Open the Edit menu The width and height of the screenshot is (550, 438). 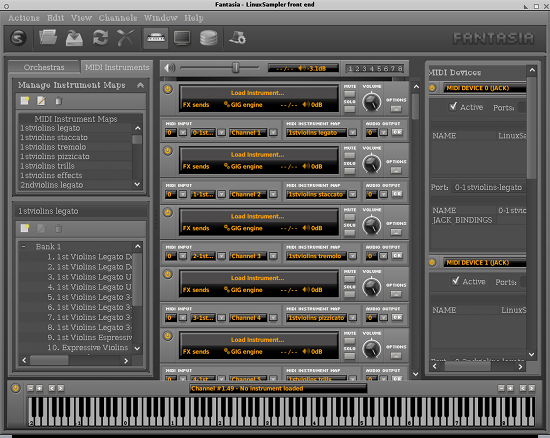(x=55, y=18)
